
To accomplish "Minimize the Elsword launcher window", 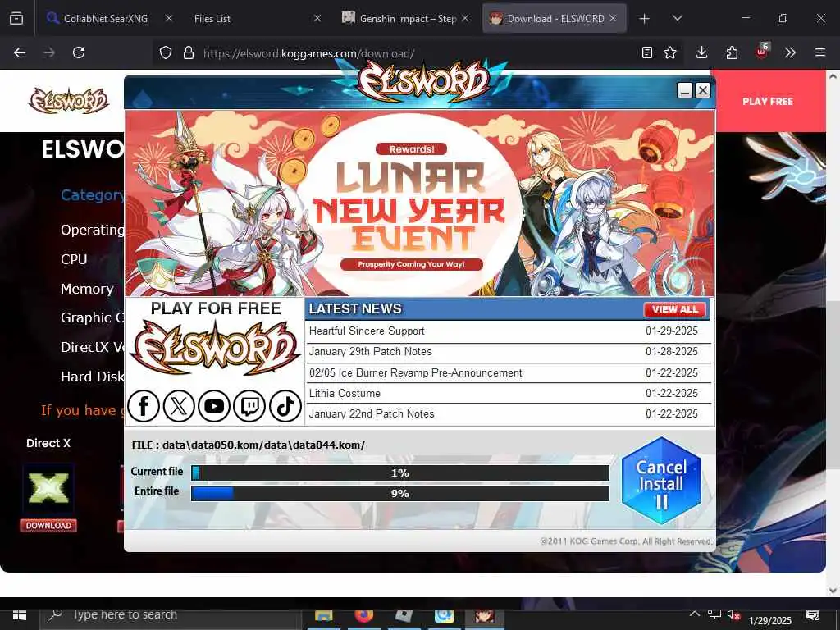I will (x=685, y=90).
